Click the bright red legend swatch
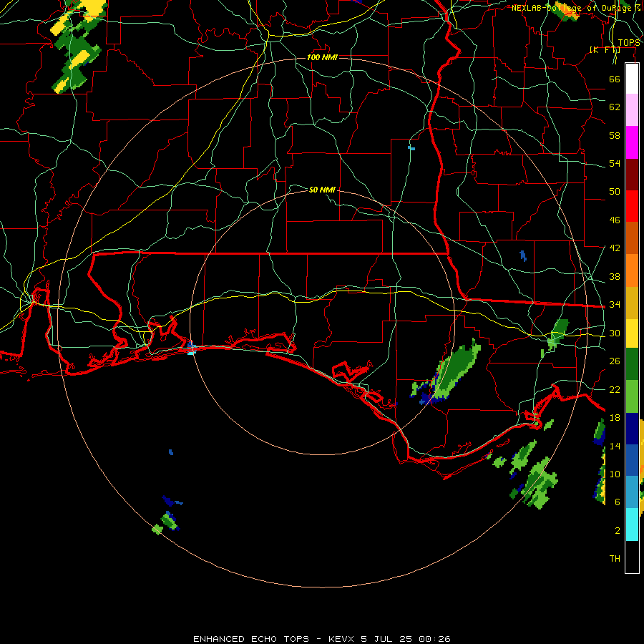This screenshot has height=644, width=644. 632,206
